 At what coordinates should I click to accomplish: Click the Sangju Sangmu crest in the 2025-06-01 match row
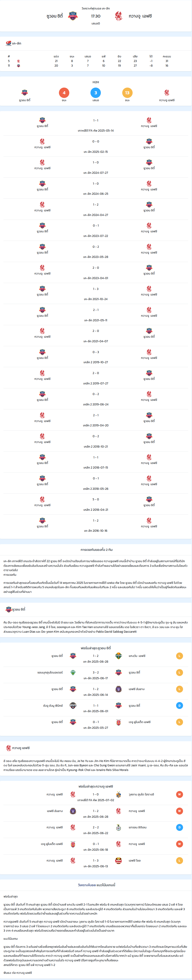[x=73, y=705]
